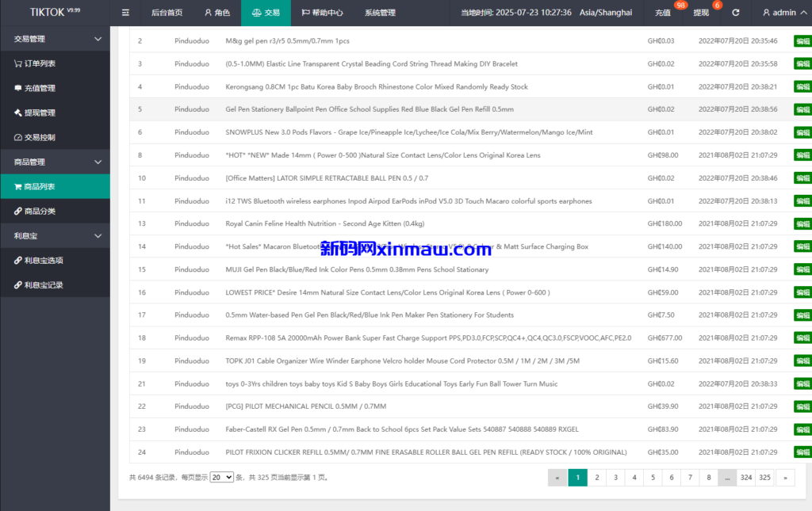Open 交易控制 in the sidebar
This screenshot has width=812, height=511.
click(x=40, y=137)
